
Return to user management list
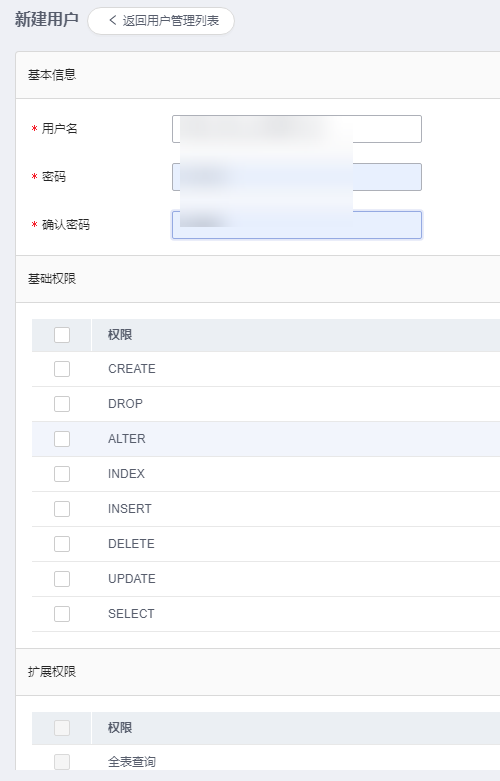(x=161, y=21)
